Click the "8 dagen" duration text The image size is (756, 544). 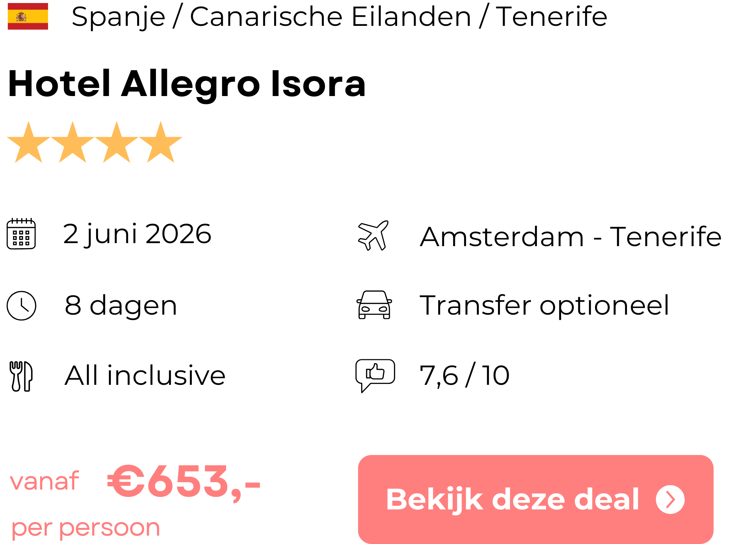pyautogui.click(x=121, y=306)
